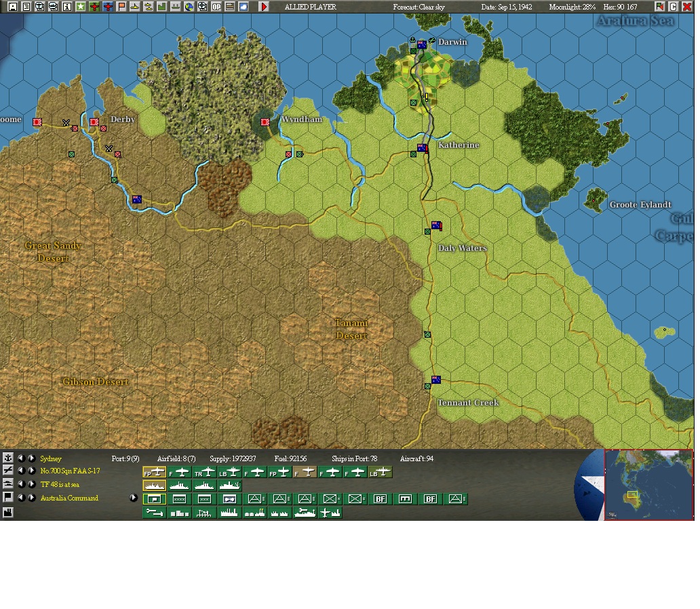Screen dimensions: 700x609
Task: Click the green star toolbar icon
Action: pos(81,7)
